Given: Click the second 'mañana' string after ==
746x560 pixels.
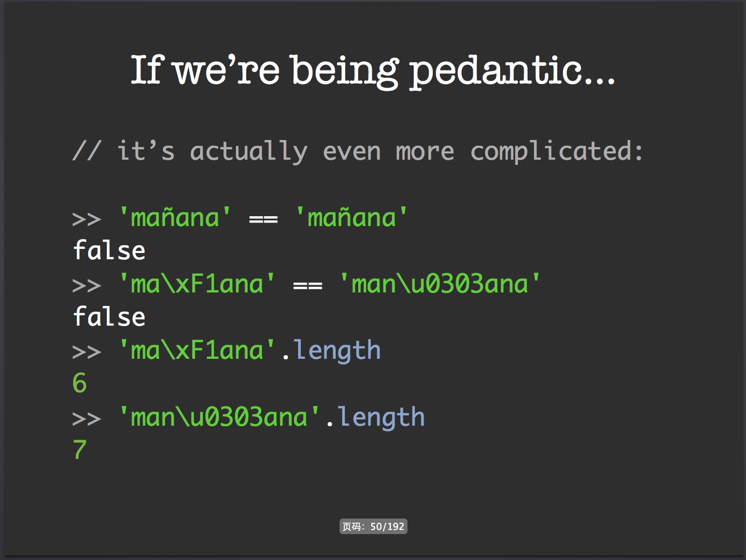Looking at the screenshot, I should [351, 217].
